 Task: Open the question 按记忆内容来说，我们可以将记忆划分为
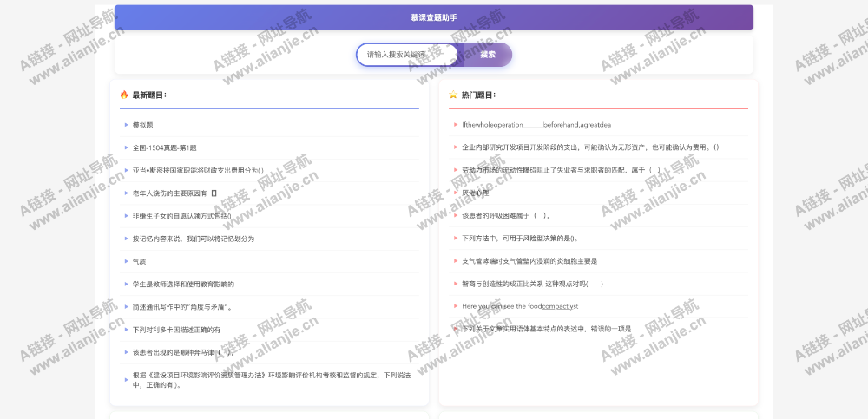click(x=193, y=239)
